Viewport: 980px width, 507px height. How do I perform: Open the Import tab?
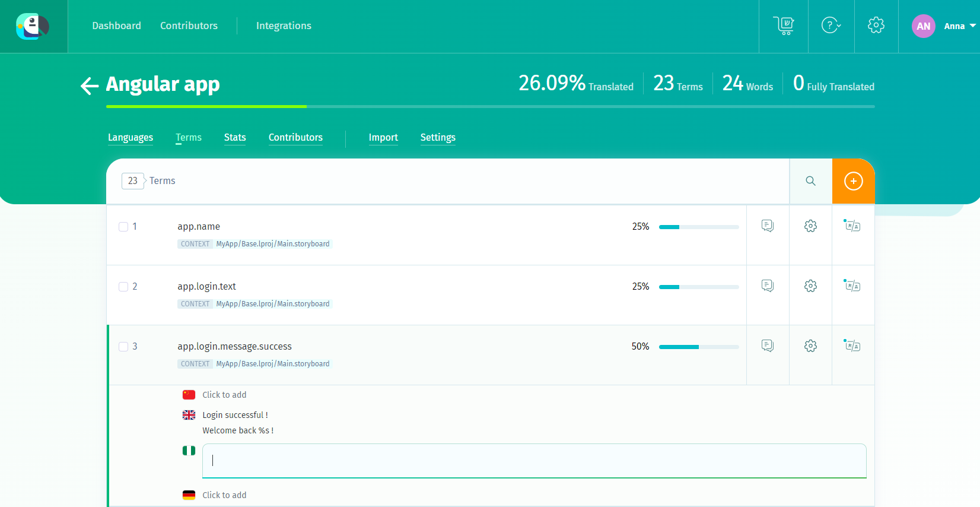point(383,137)
